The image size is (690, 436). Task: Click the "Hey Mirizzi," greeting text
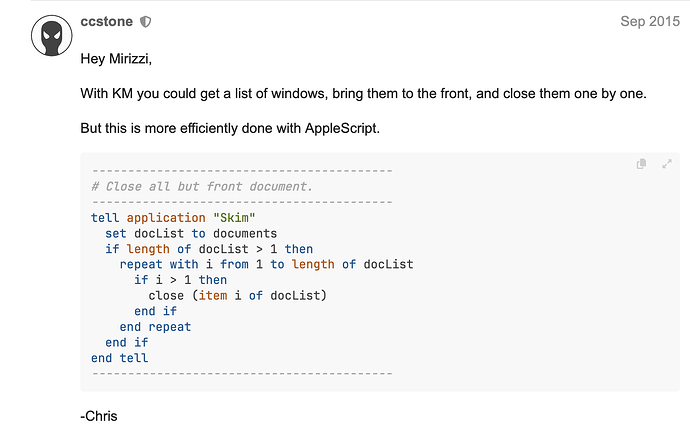116,59
